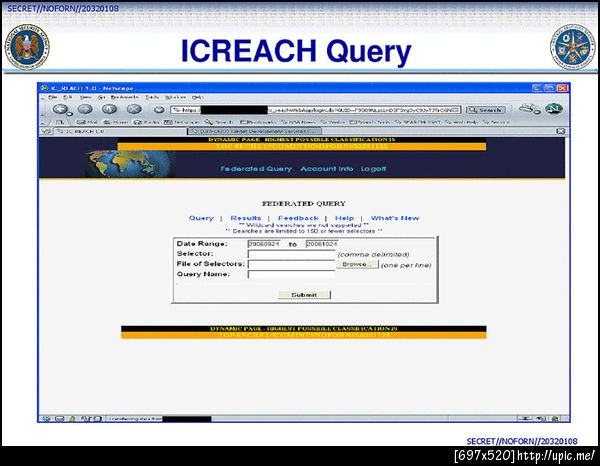Stop page loading with the Stop button
Viewport: 600px width, 466px height.
coord(134,109)
